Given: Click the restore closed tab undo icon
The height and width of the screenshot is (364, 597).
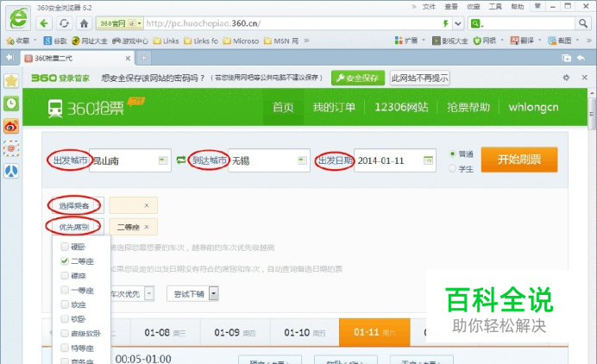Looking at the screenshot, I should pos(581,58).
